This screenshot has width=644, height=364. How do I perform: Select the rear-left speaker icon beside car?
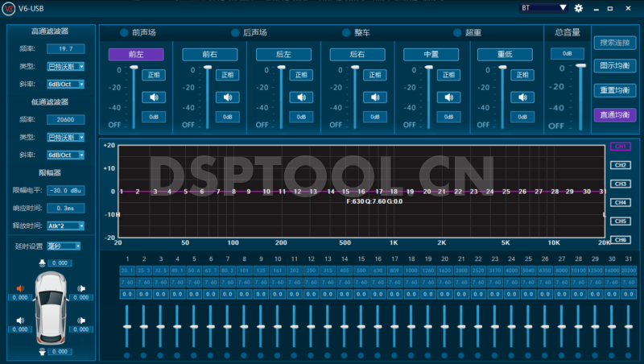(x=20, y=321)
